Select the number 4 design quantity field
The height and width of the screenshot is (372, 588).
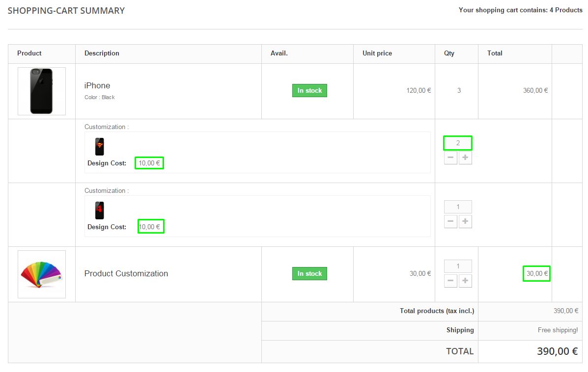(458, 207)
